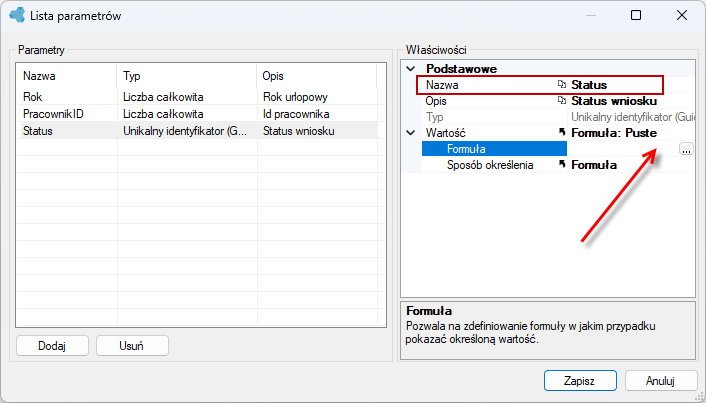Select the Formuła property row

point(494,149)
